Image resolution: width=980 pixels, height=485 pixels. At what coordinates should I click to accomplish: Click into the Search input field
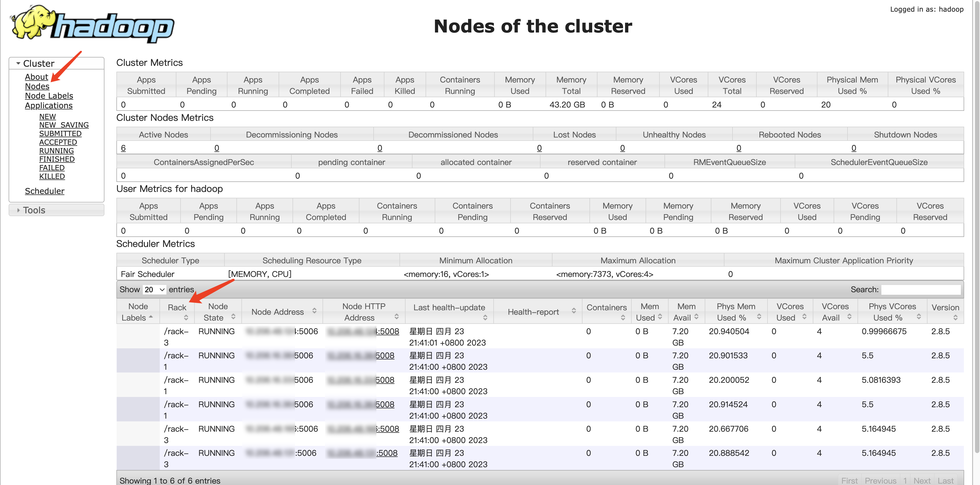tap(921, 289)
